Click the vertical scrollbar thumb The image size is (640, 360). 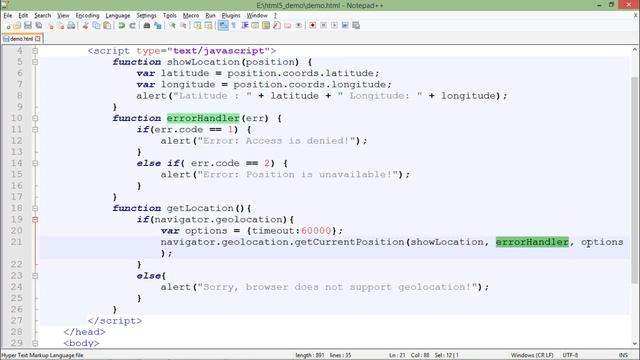pos(635,180)
